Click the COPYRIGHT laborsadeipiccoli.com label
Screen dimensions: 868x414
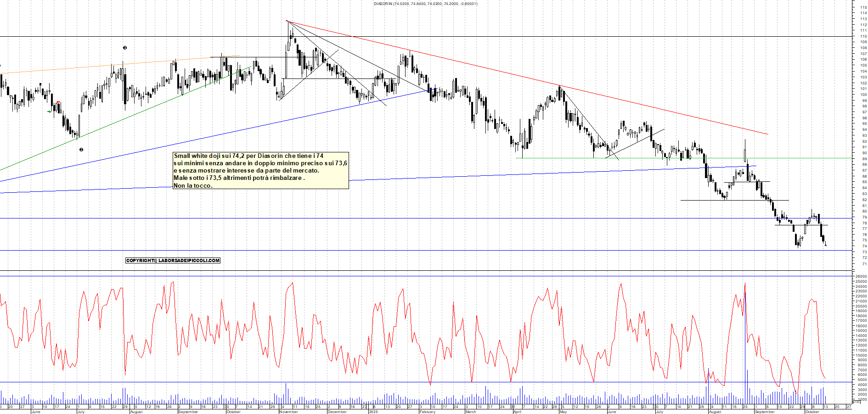pyautogui.click(x=173, y=260)
